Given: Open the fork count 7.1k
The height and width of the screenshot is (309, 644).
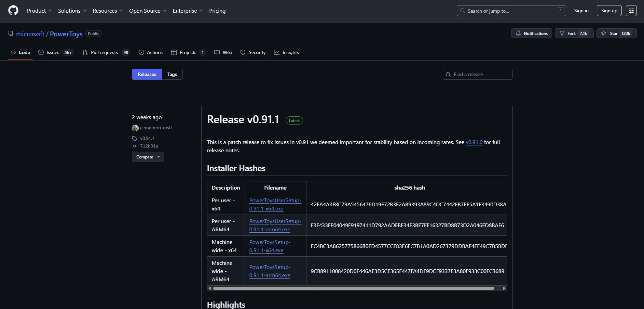Looking at the screenshot, I should pos(583,33).
